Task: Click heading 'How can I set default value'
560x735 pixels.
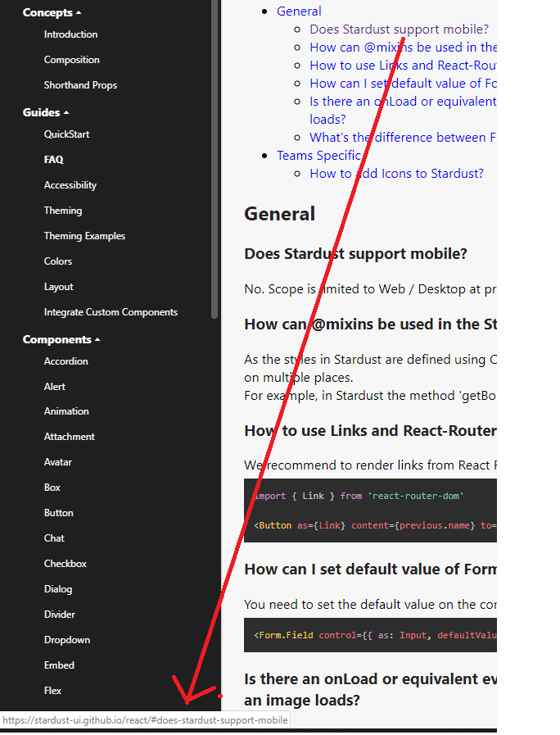Action: [x=370, y=569]
